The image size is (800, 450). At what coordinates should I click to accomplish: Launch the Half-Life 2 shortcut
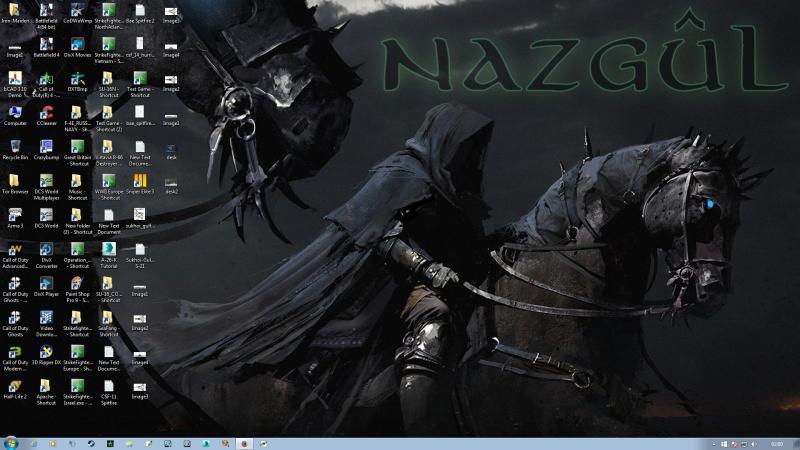coord(15,389)
